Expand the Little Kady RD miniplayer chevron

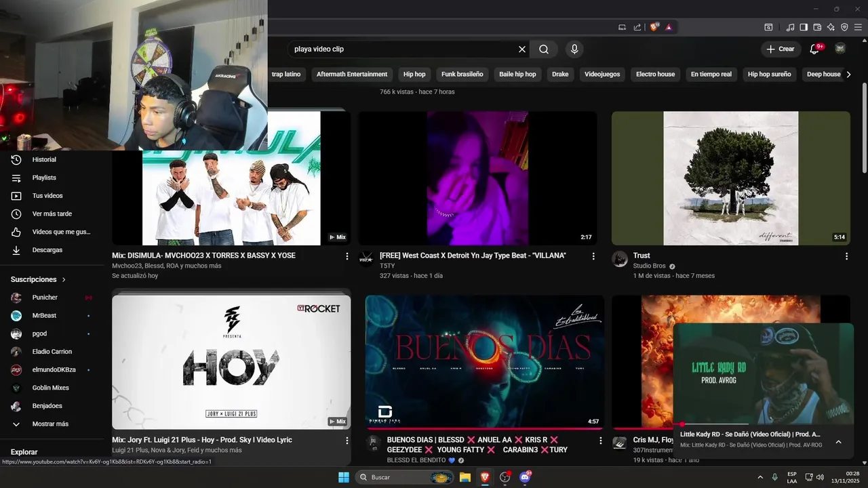(x=838, y=442)
